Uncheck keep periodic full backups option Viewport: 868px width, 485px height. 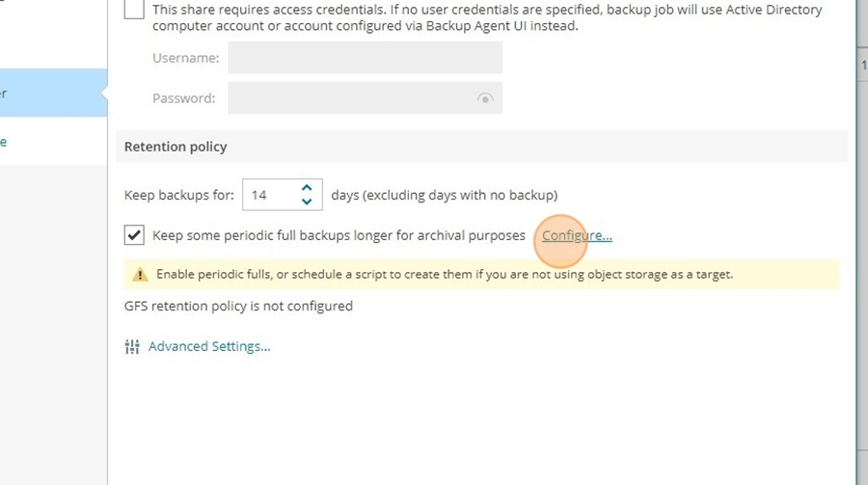point(134,235)
